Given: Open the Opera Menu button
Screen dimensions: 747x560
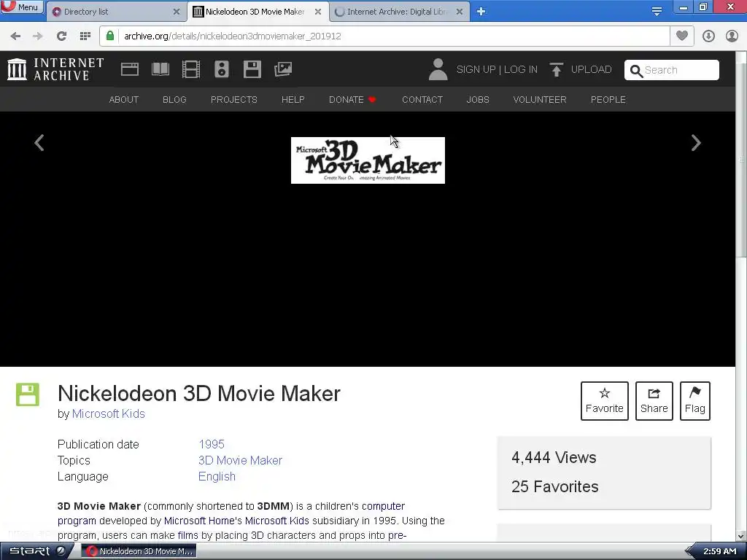Looking at the screenshot, I should coord(22,7).
